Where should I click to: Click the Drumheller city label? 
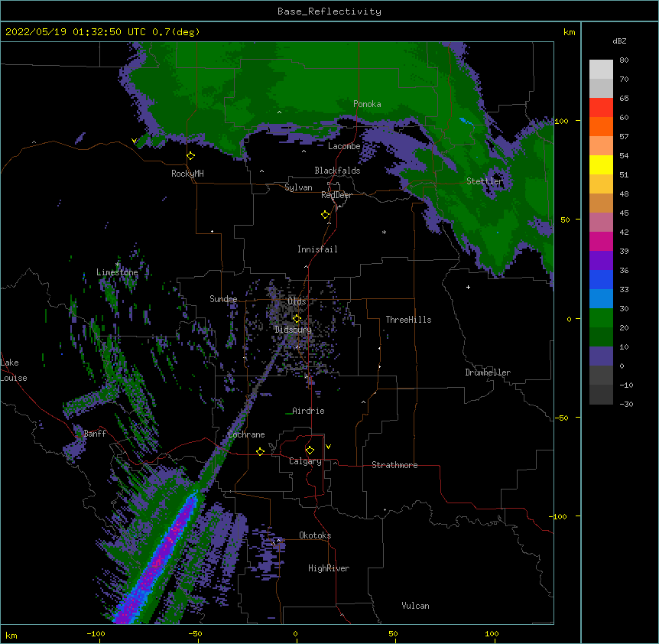488,372
